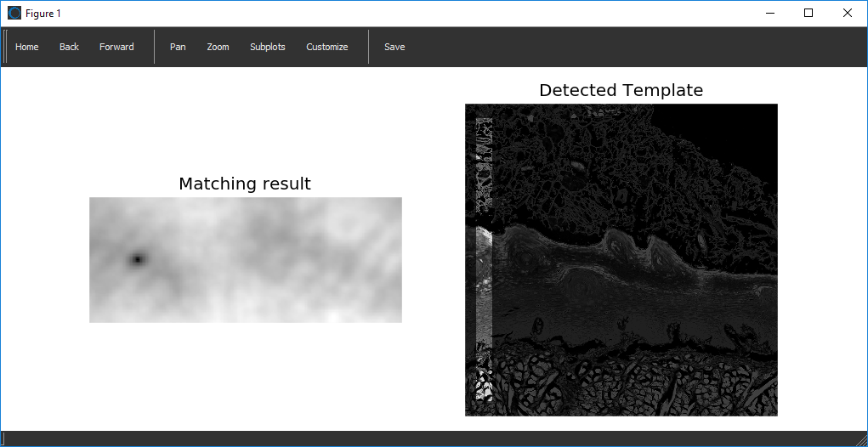Enable the Zoom tool in toolbar
868x447 pixels.
tap(218, 47)
